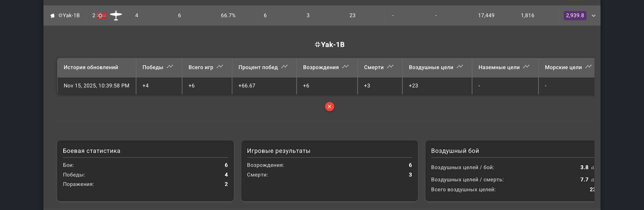Collapse the Yak-1B row with chevron
The image size is (644, 210).
pos(594,16)
